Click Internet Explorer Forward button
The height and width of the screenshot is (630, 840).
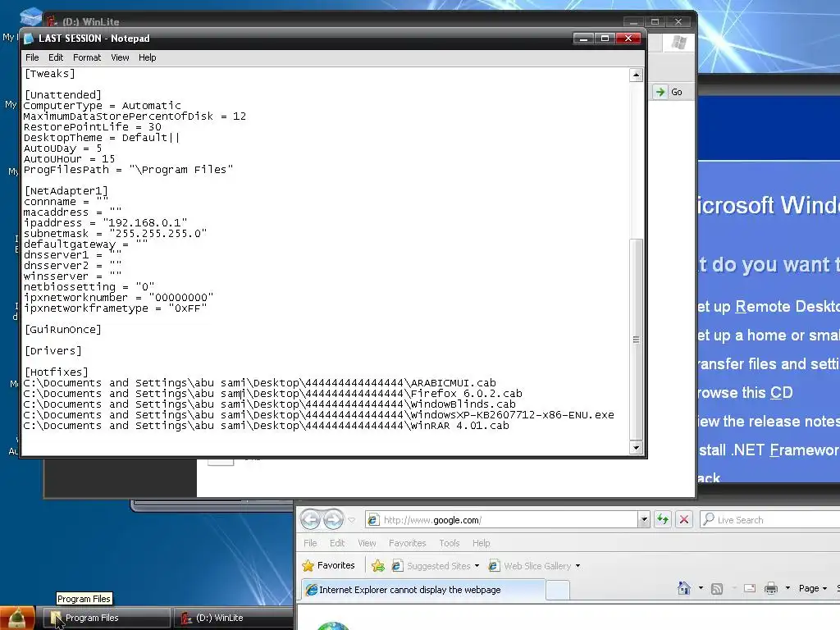[x=333, y=519]
